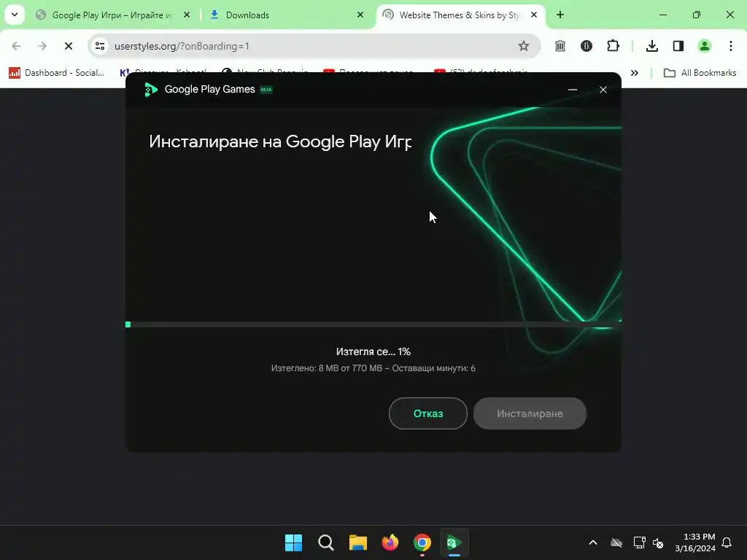747x560 pixels.
Task: Open the Wayback Machine extension icon
Action: 560,46
